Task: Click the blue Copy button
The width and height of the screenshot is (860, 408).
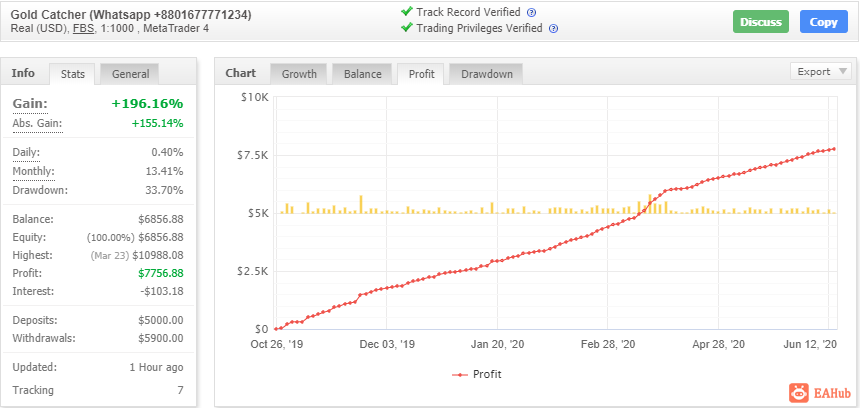Action: coord(824,22)
